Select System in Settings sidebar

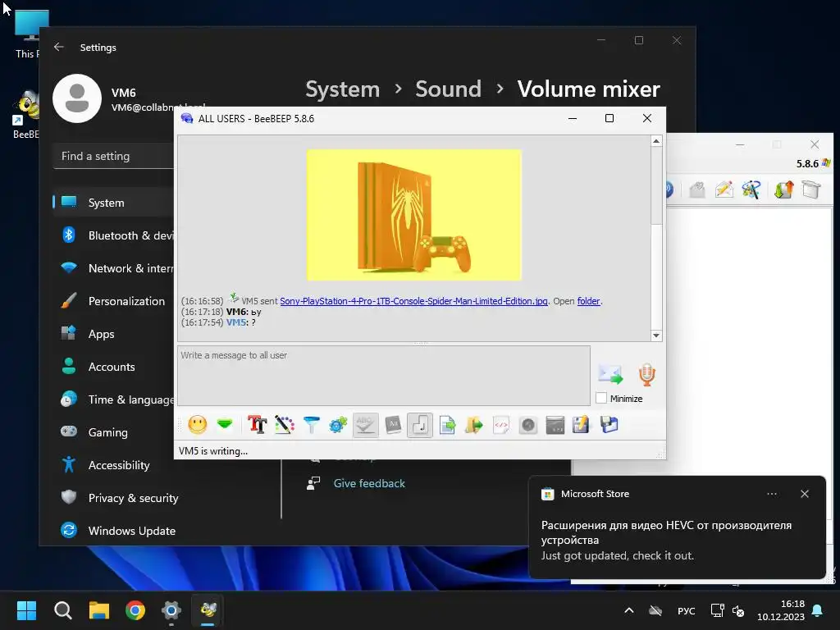(113, 203)
